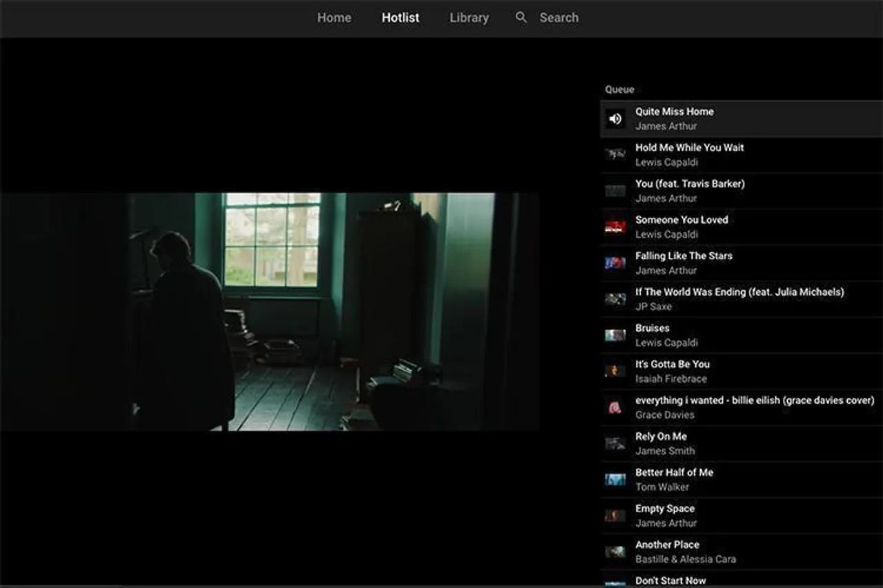883x588 pixels.
Task: Click the If The World Was Ending thumbnail
Action: point(615,299)
